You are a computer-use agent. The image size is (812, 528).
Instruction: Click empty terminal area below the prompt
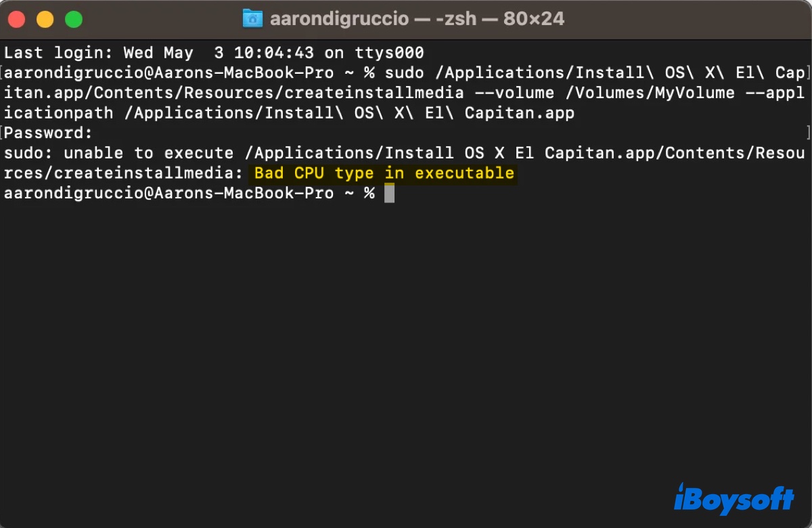pos(406,338)
